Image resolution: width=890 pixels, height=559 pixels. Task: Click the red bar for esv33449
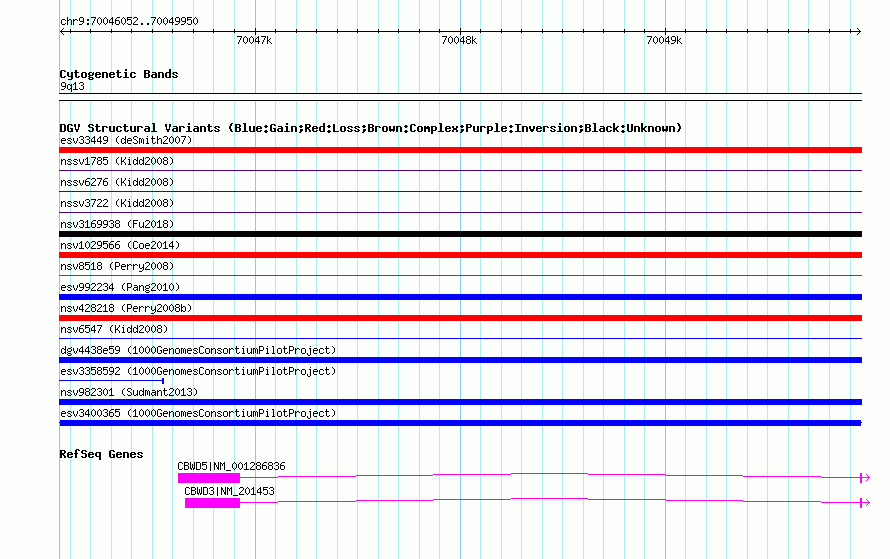460,150
